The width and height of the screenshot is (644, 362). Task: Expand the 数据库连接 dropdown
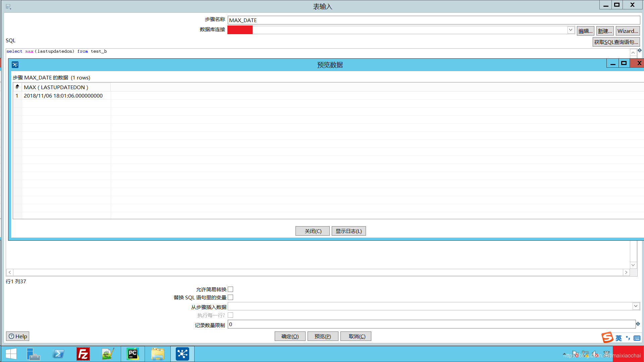coord(571,30)
